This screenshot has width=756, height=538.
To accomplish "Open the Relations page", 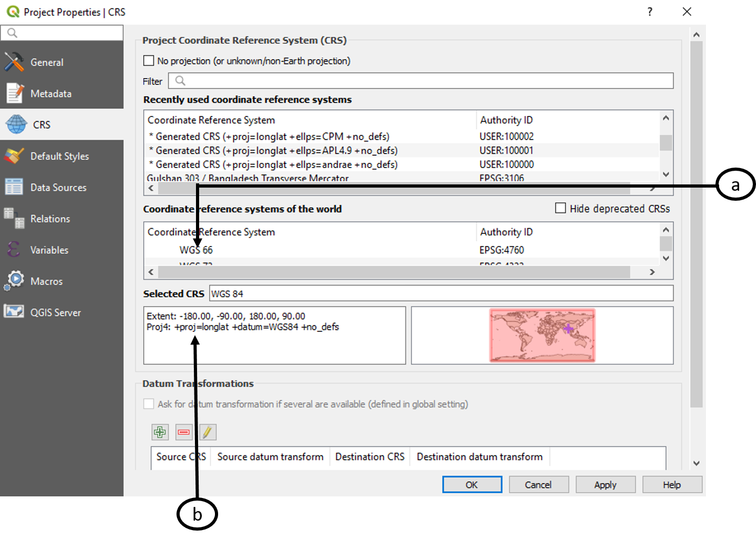I will [x=62, y=218].
